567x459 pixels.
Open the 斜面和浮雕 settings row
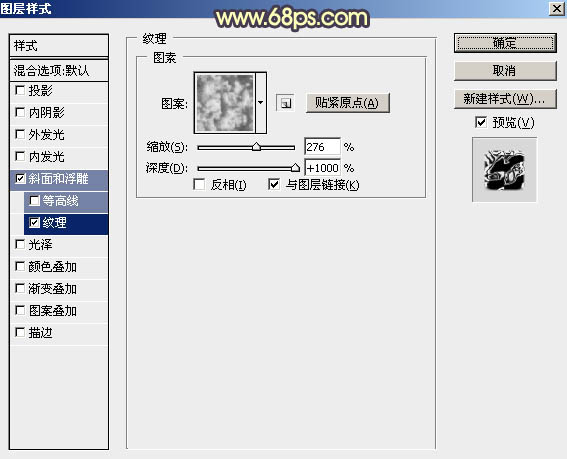(59, 179)
